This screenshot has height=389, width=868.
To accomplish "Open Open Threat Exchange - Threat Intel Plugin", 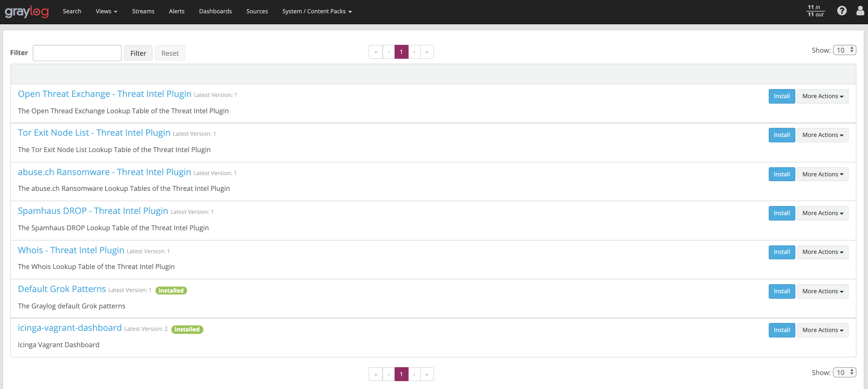I will point(104,94).
